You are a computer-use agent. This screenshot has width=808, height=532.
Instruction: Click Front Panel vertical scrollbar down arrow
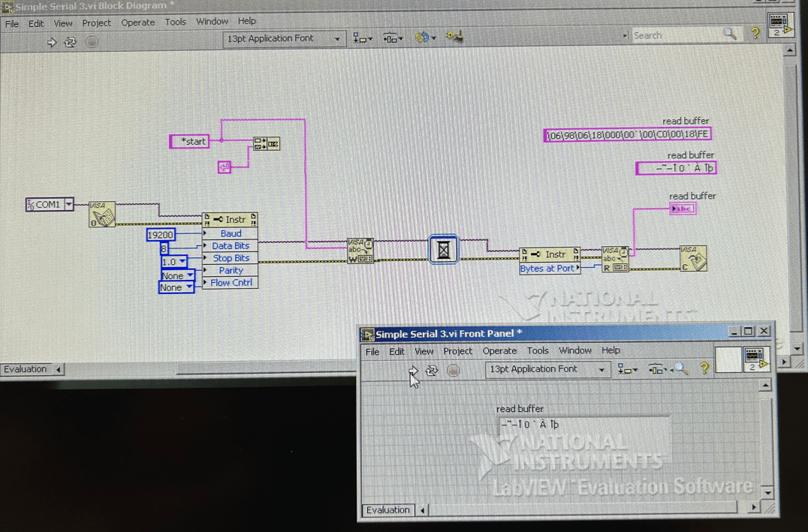coord(767,491)
